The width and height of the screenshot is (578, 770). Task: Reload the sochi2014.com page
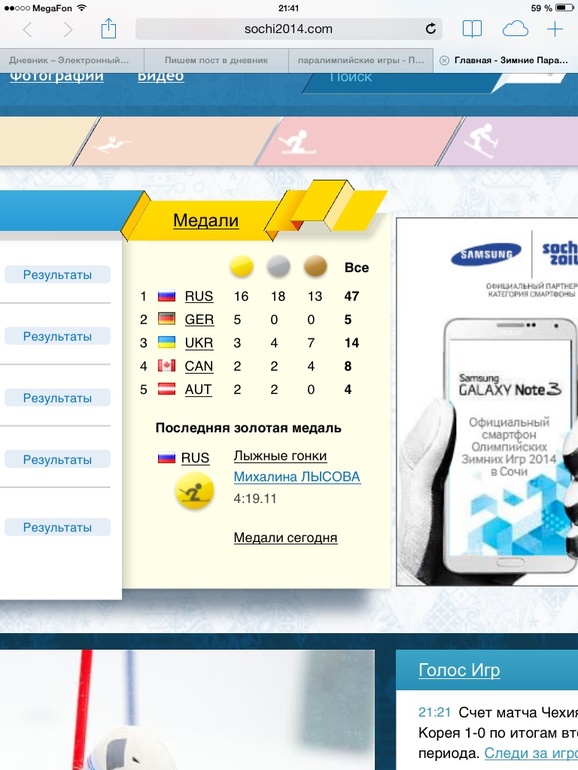[431, 29]
